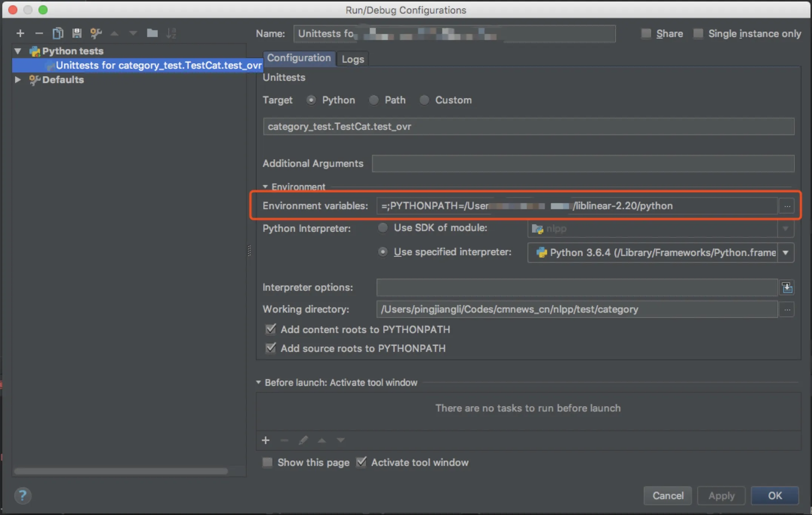Add a before launch task
812x515 pixels.
coord(266,440)
